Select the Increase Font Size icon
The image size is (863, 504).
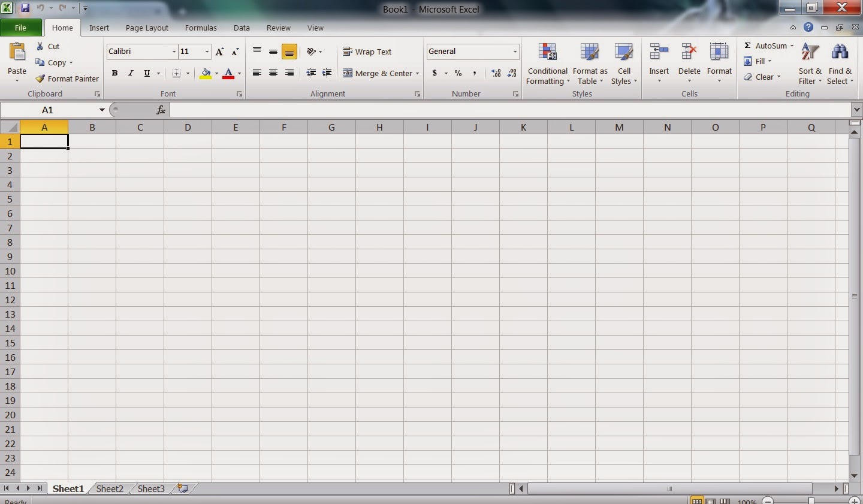coord(219,52)
